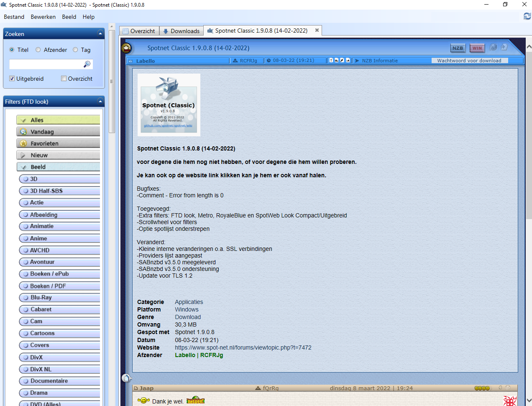Switch to the Overzicht tab
532x406 pixels.
pyautogui.click(x=138, y=31)
